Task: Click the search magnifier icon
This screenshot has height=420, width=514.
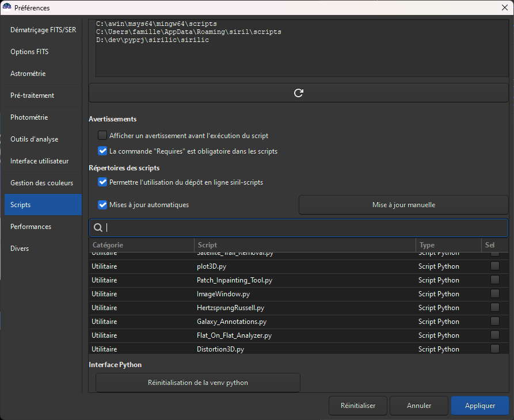Action: tap(98, 228)
